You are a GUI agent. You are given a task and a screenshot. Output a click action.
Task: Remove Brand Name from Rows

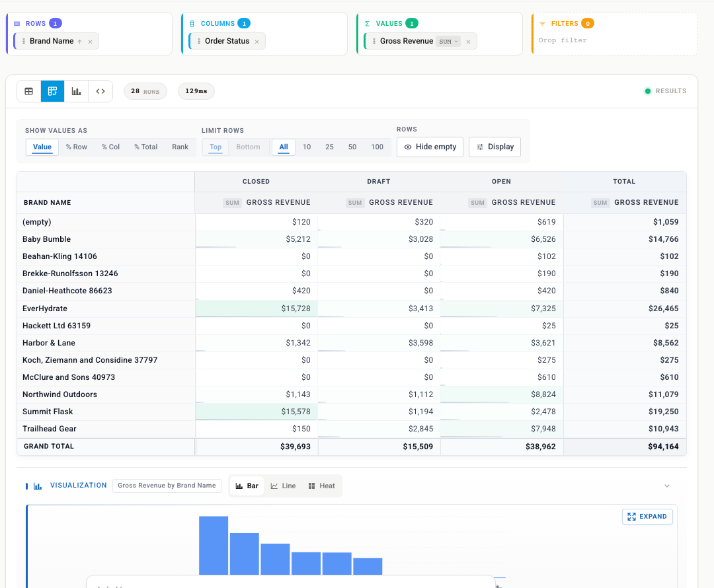(90, 42)
